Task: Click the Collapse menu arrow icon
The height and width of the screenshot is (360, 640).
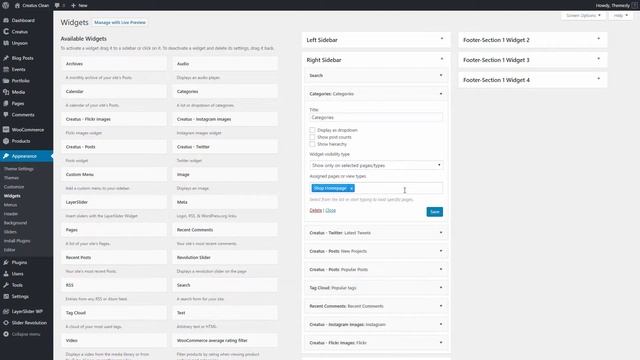Action: click(6, 334)
